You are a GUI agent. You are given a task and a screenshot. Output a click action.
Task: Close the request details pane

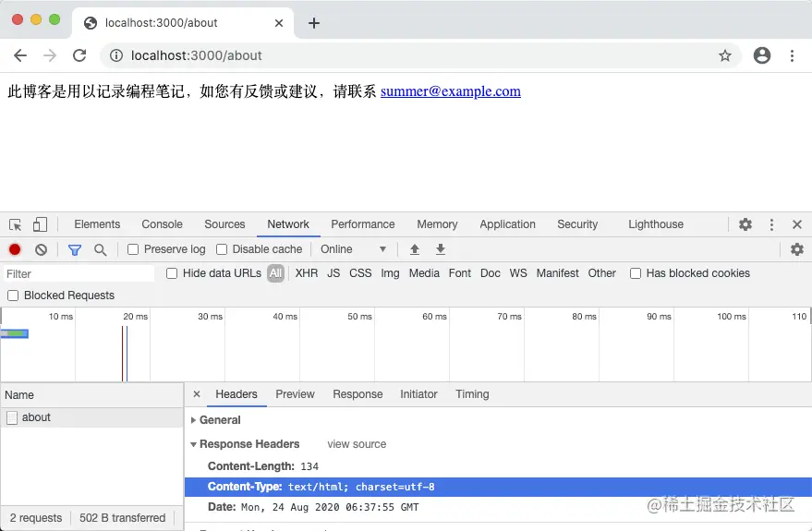(197, 393)
